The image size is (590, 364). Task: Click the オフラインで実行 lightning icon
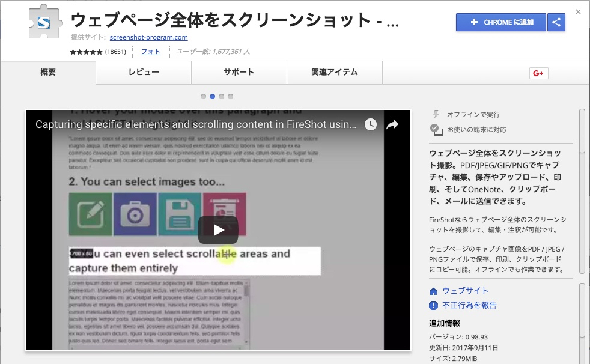436,114
